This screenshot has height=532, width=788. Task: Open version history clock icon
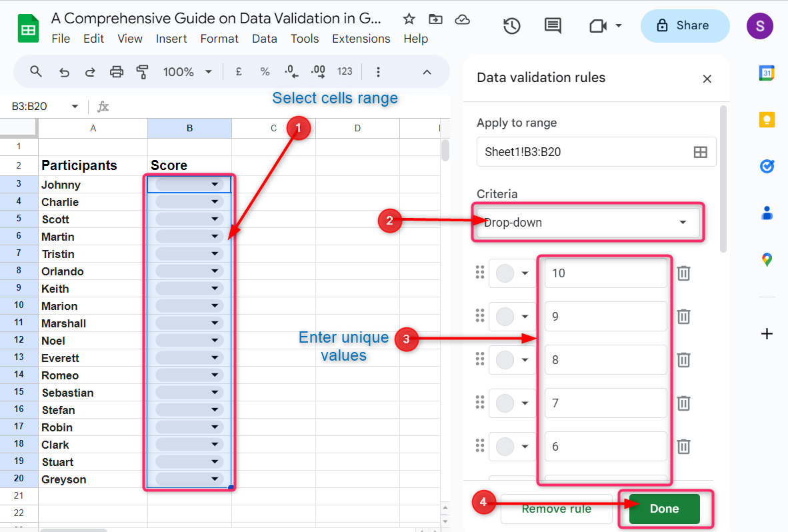pyautogui.click(x=511, y=26)
